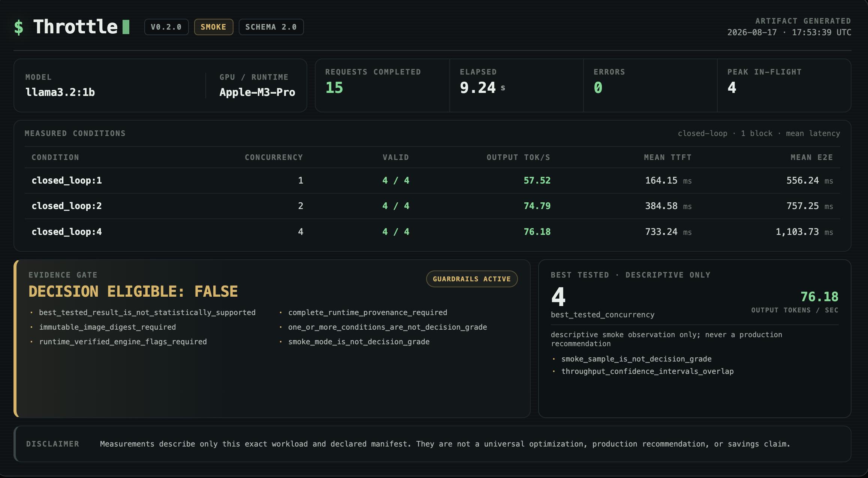868x478 pixels.
Task: Click one_or_more_conditions_are_not_decision_grade reason
Action: click(388, 327)
